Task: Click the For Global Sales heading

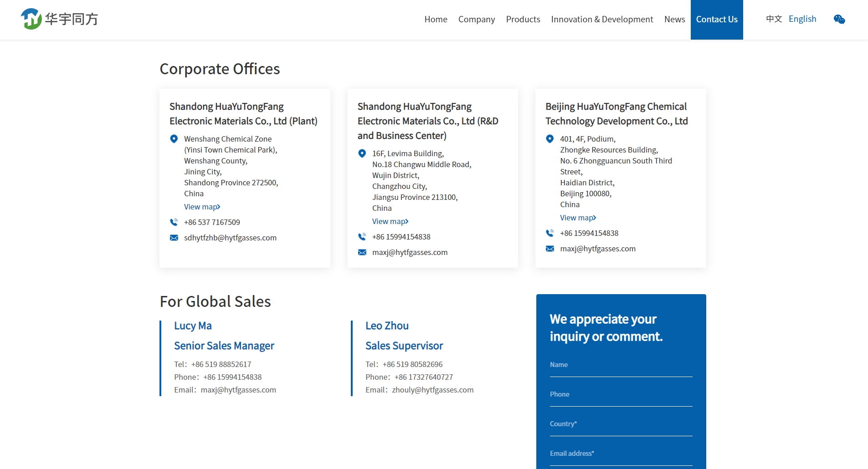Action: (215, 301)
